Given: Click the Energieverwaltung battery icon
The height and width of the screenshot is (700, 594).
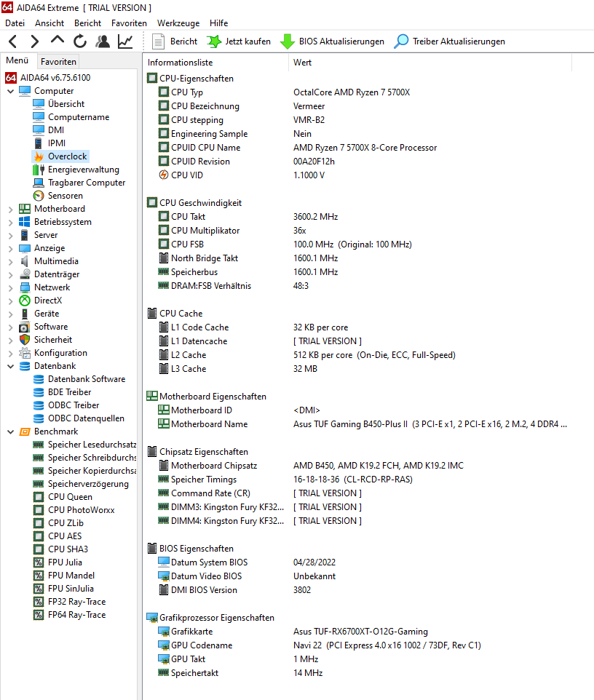Looking at the screenshot, I should [x=39, y=170].
